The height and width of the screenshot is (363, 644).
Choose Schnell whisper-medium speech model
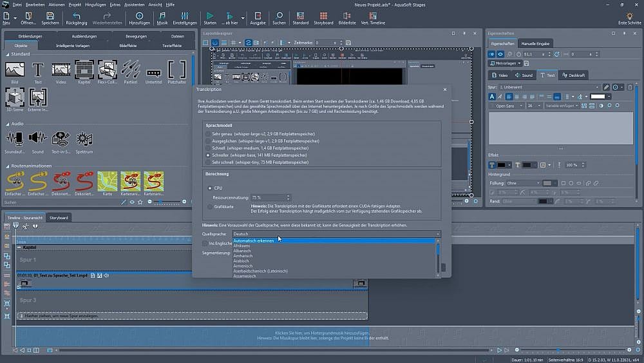tap(208, 148)
